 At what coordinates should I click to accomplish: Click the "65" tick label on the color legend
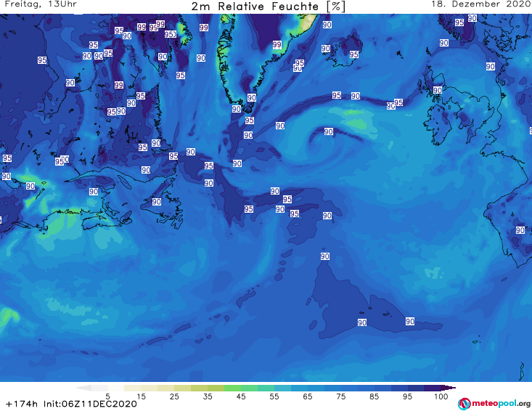click(308, 396)
